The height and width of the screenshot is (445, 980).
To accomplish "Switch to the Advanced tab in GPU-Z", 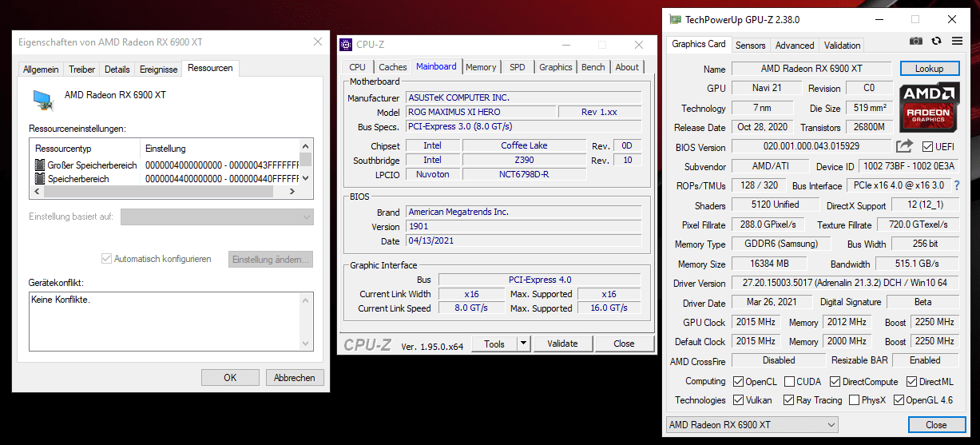I will [795, 46].
